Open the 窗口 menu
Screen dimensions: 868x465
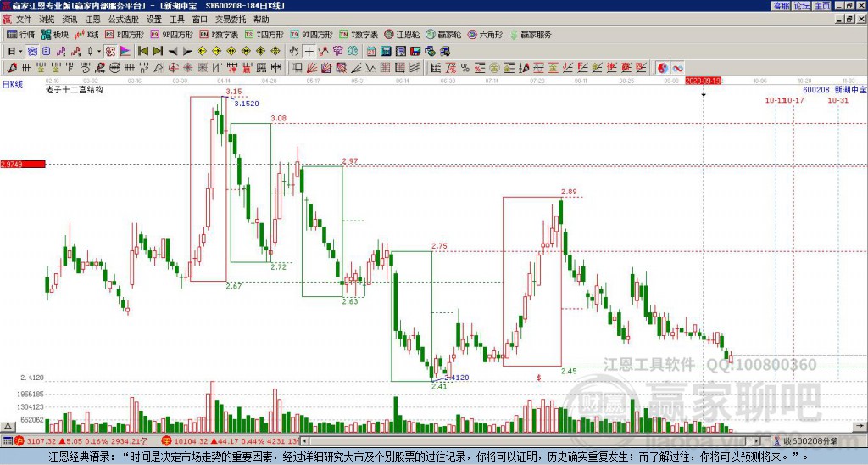tap(200, 20)
